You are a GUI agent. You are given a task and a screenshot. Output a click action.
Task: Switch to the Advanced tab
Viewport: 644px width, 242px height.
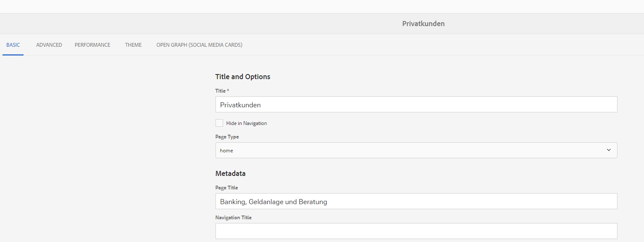(x=49, y=45)
